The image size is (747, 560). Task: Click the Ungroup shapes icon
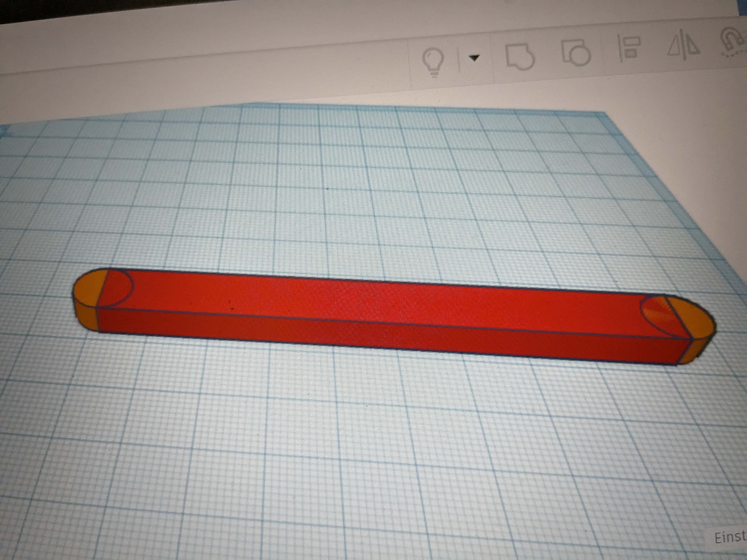pyautogui.click(x=576, y=53)
